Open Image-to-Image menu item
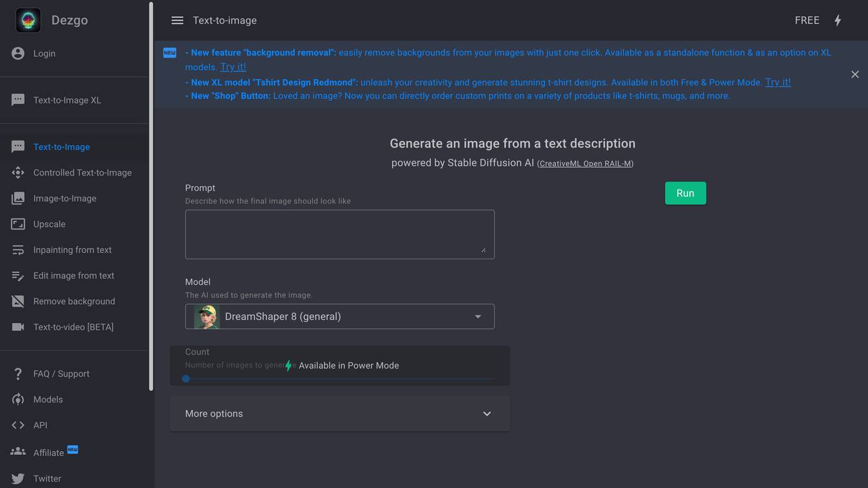This screenshot has width=868, height=488. pos(64,199)
